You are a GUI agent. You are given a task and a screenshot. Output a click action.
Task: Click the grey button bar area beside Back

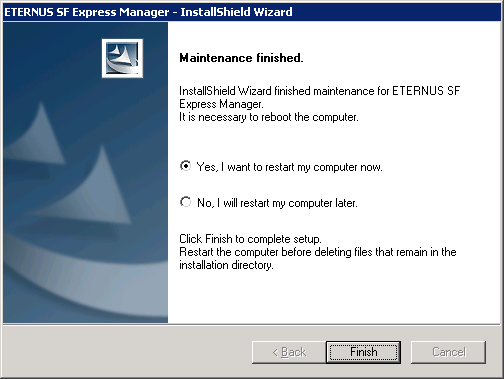(127, 352)
